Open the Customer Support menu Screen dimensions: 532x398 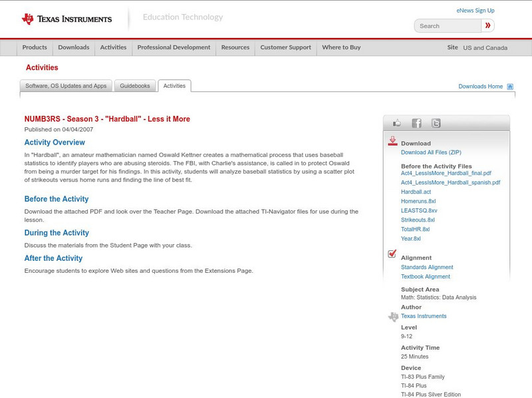tap(286, 47)
